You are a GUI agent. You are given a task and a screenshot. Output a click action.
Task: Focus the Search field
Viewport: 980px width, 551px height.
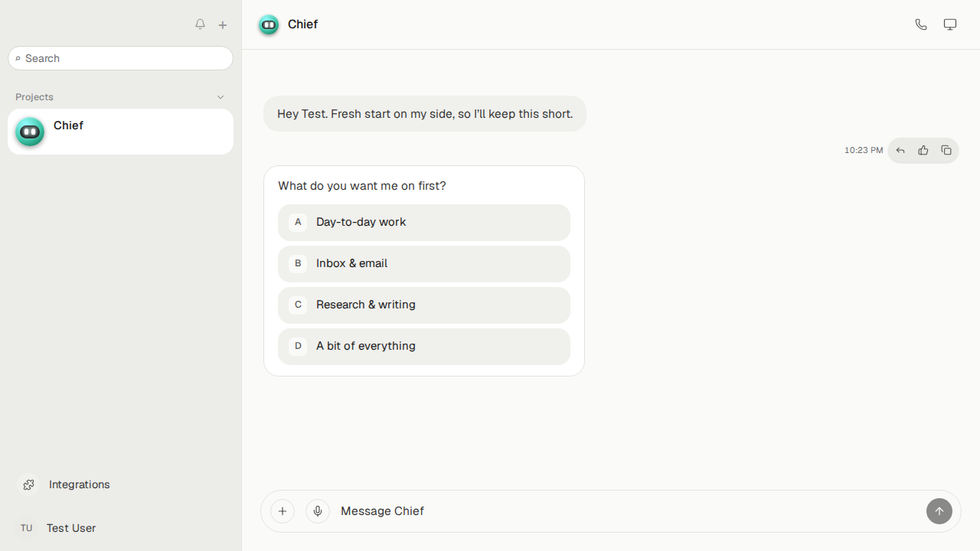tap(120, 58)
